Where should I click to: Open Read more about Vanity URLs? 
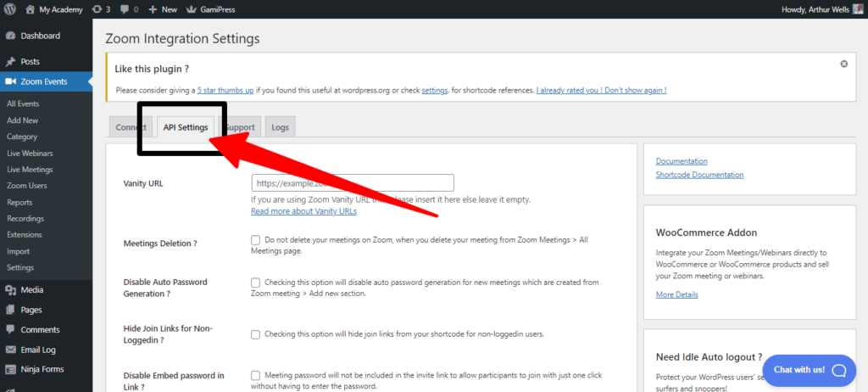304,211
